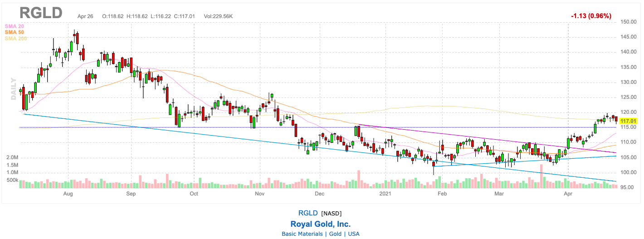Click the Vol:229.56K volume readout
The image size is (644, 239).
click(219, 16)
